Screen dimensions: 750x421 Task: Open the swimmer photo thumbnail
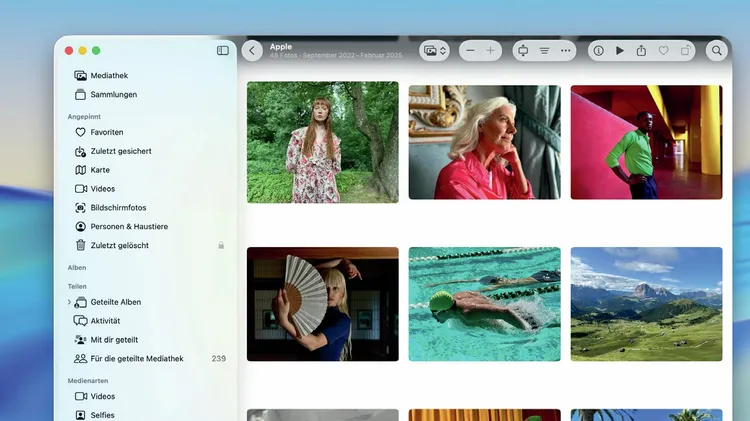tap(484, 304)
